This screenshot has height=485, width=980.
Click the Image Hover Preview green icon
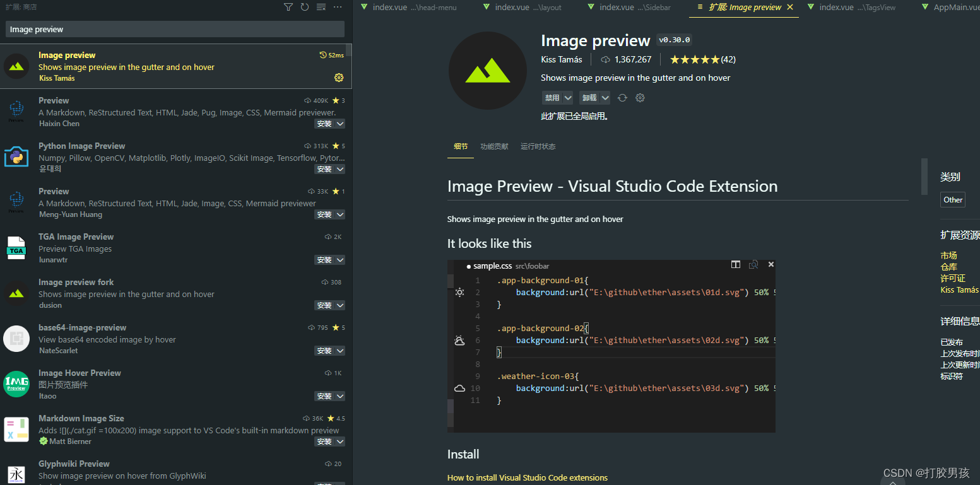[x=16, y=384]
